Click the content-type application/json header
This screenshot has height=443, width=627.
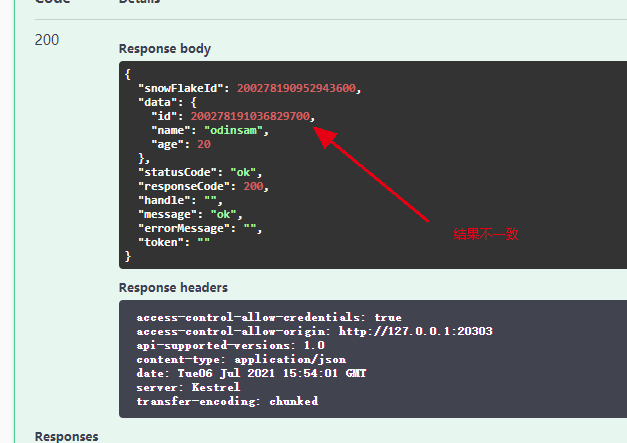pos(241,359)
